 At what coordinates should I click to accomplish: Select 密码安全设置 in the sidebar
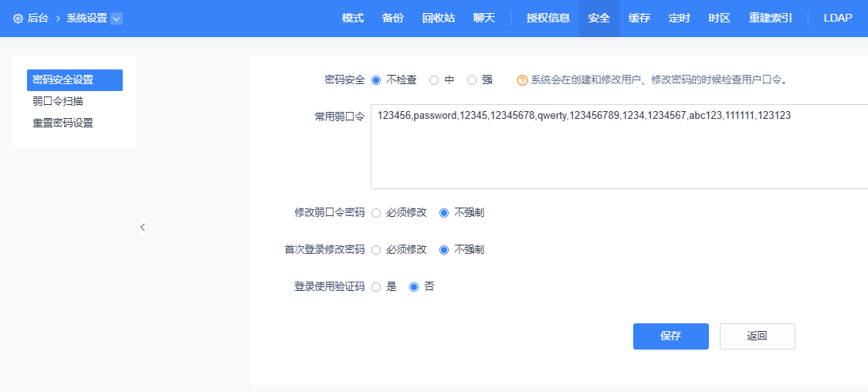75,80
